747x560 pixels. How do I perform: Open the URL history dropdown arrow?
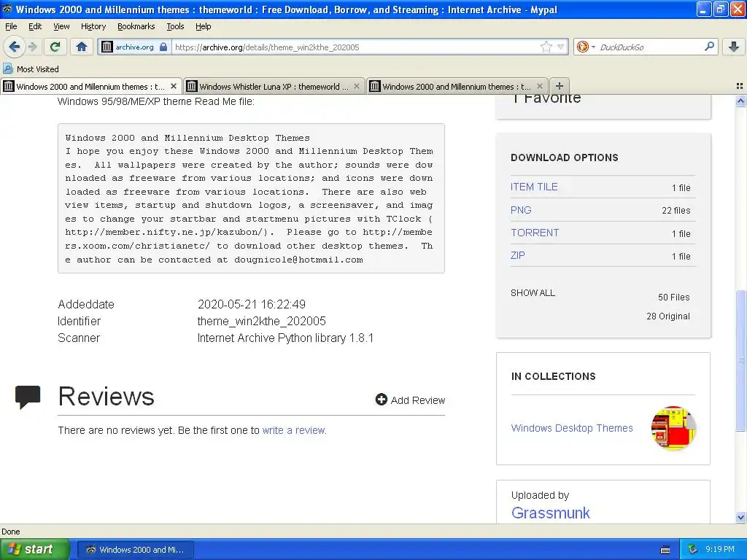(561, 47)
